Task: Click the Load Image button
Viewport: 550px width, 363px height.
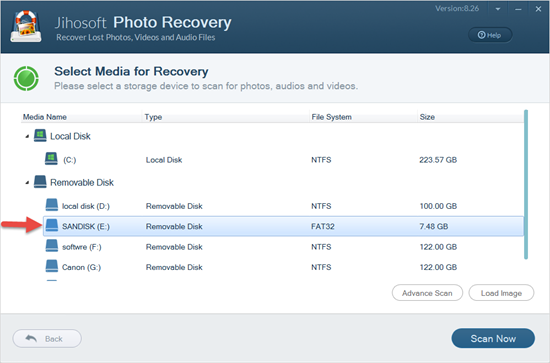Action: [x=501, y=293]
